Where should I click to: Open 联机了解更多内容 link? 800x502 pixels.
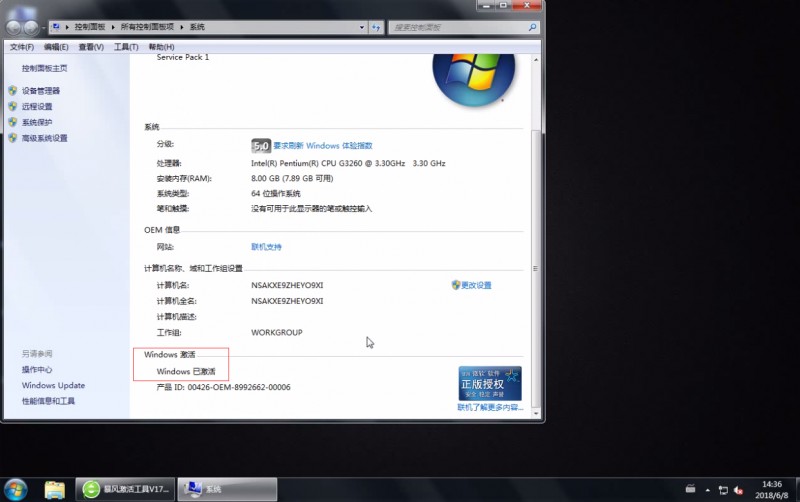coord(490,407)
